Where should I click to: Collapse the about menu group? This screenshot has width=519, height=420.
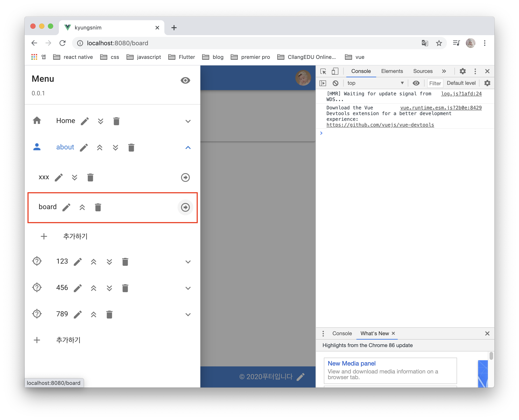(188, 148)
